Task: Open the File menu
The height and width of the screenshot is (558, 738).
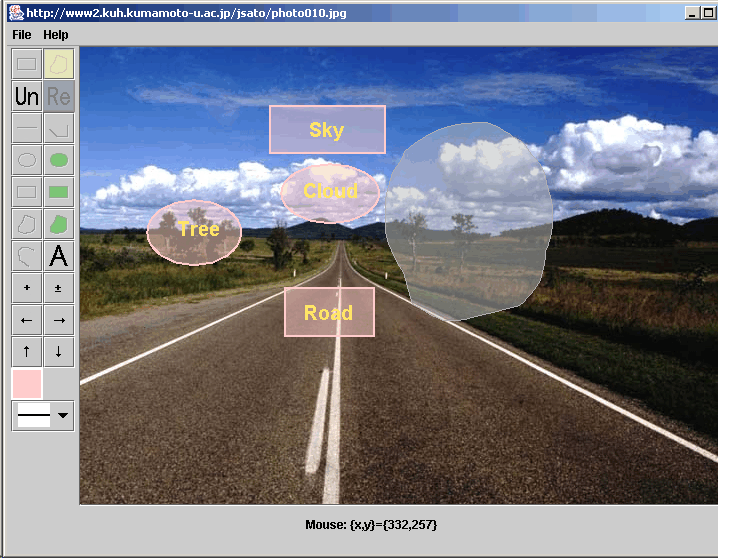Action: (x=22, y=35)
